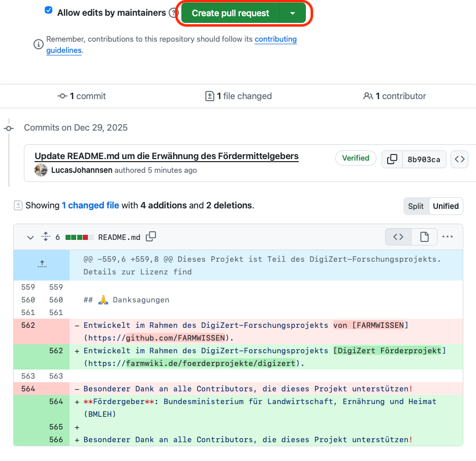The height and width of the screenshot is (461, 476).
Task: Click the Verified signature badge
Action: tap(356, 158)
